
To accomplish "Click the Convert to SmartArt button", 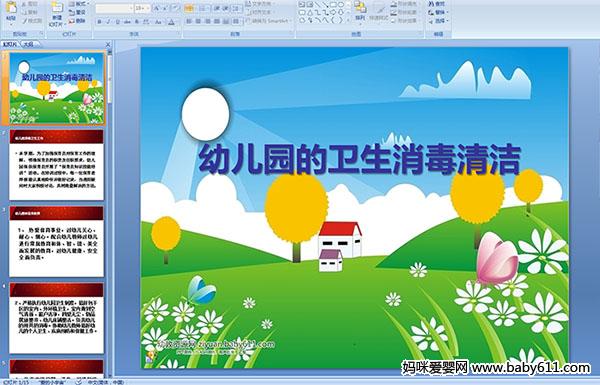I will [269, 21].
